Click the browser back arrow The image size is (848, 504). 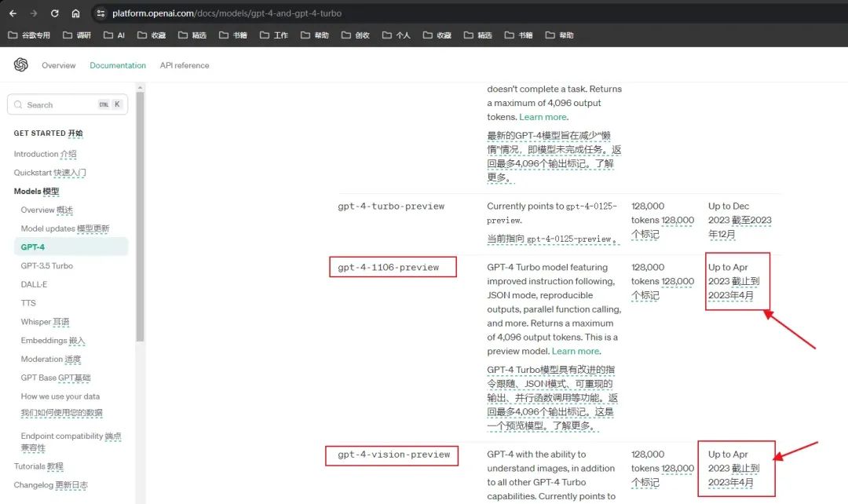[x=13, y=13]
